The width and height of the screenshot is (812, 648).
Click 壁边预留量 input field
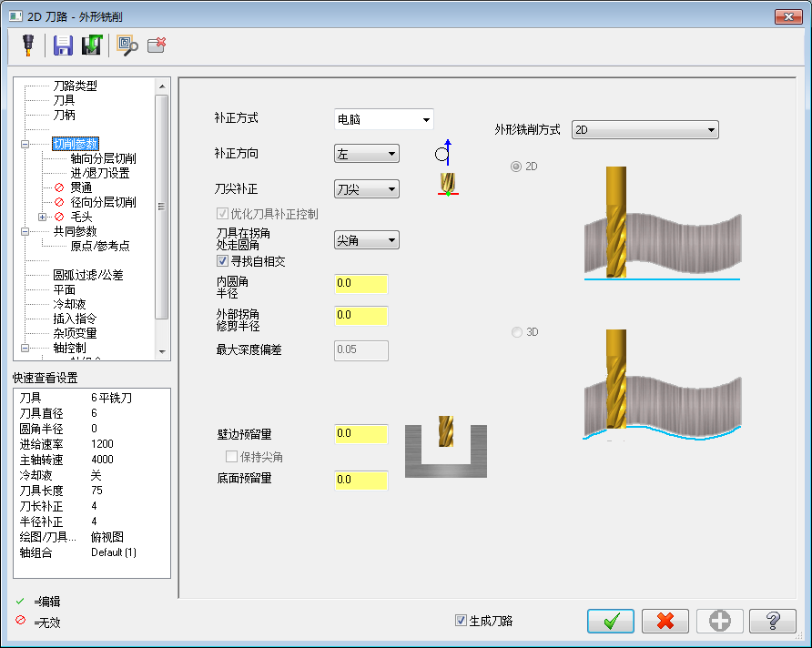point(361,434)
